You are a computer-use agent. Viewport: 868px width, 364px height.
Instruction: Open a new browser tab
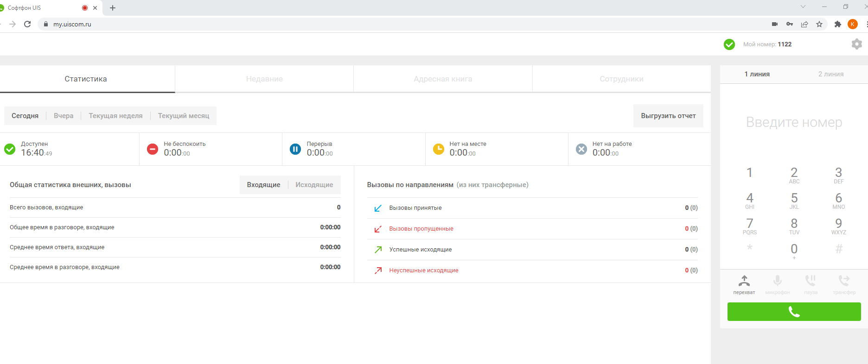click(x=112, y=8)
